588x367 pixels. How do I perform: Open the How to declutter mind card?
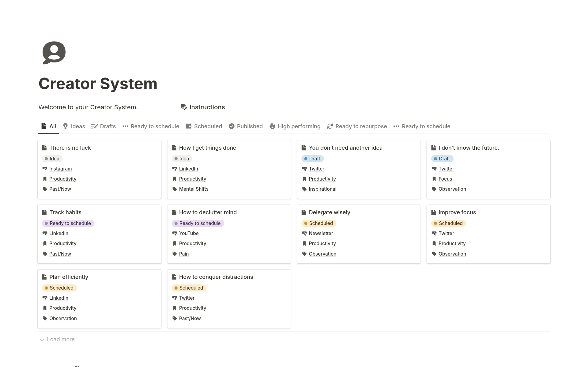(x=208, y=212)
